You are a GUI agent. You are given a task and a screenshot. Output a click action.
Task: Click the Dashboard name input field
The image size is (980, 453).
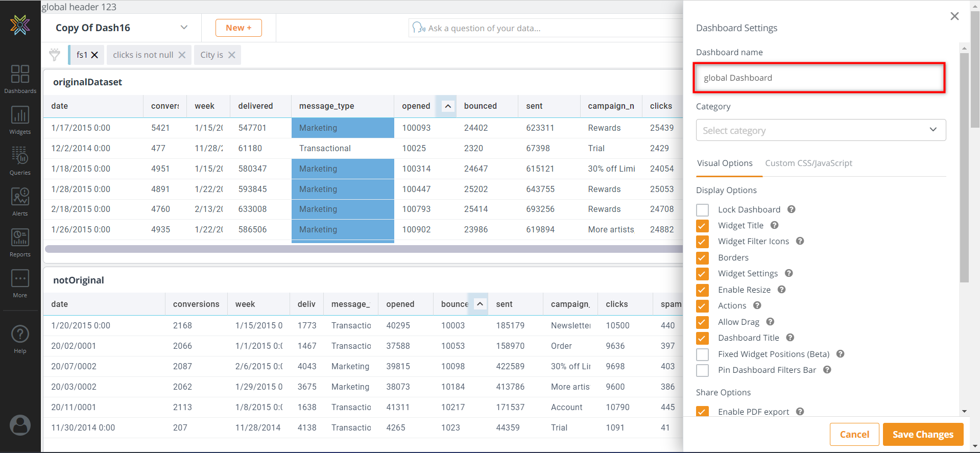click(x=819, y=78)
